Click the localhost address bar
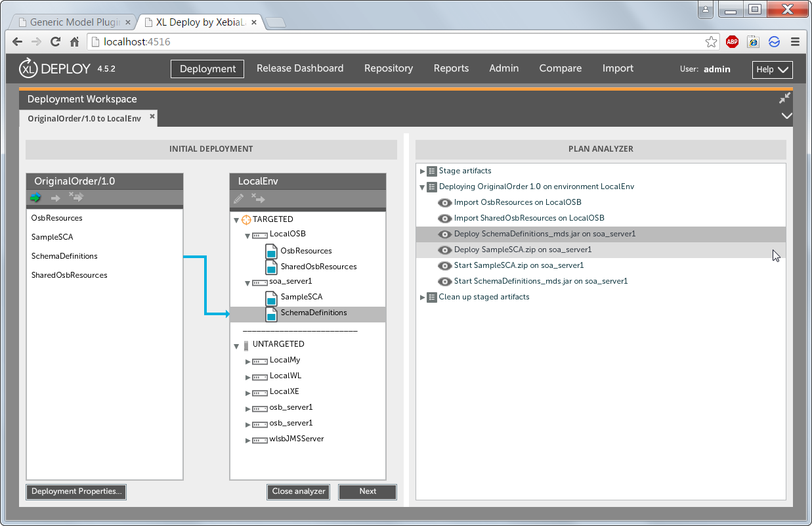The height and width of the screenshot is (526, 812). point(394,42)
